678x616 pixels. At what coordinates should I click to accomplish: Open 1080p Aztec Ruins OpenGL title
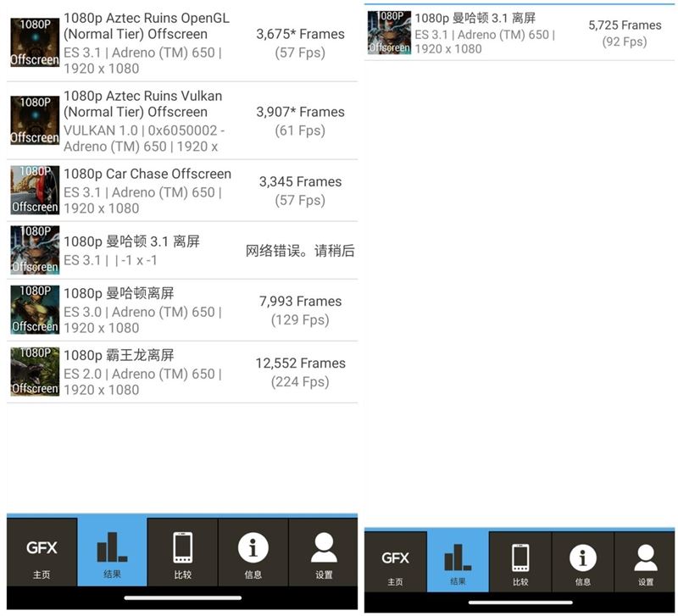click(147, 26)
